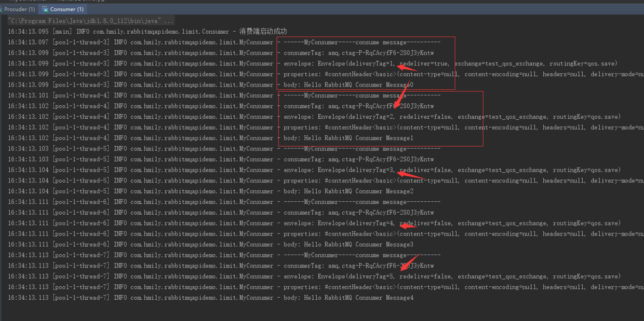Select the envelope line with deliveryTag=1
This screenshot has height=321, width=644.
pos(313,64)
